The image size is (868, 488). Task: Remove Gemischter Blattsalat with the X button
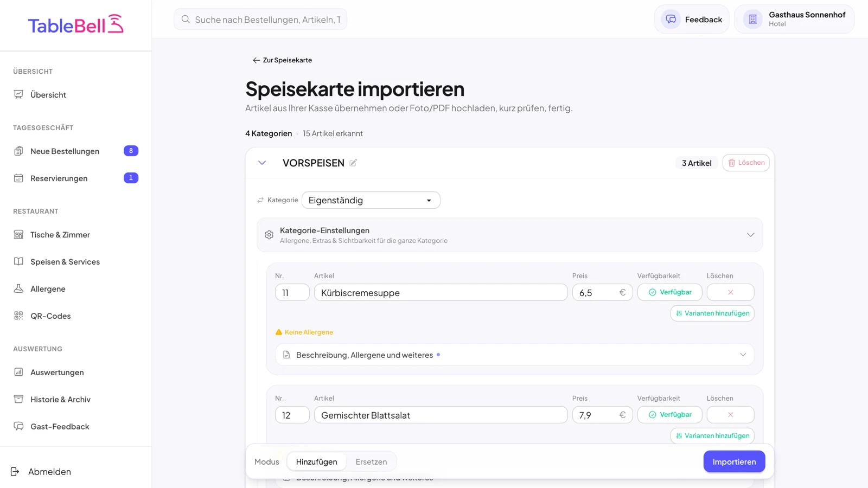[731, 415]
